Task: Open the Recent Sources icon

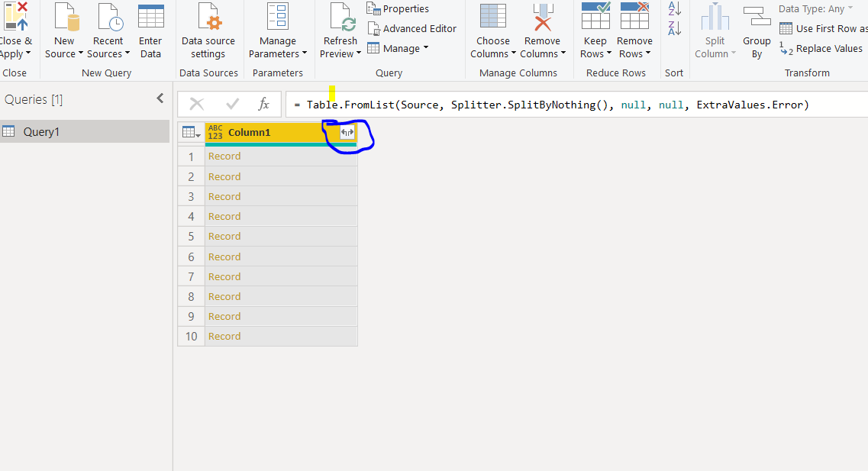Action: pyautogui.click(x=110, y=16)
